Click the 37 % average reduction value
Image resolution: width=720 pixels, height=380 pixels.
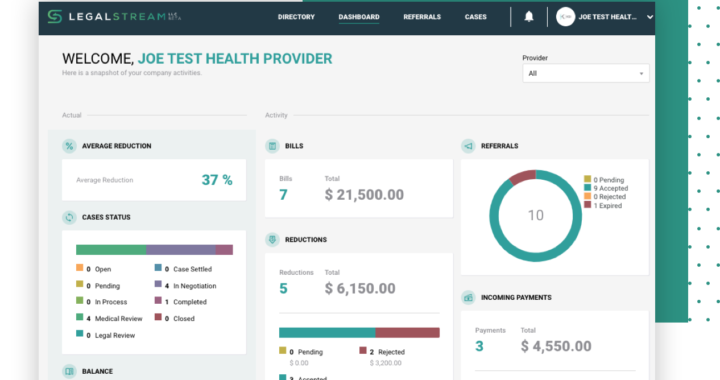217,180
